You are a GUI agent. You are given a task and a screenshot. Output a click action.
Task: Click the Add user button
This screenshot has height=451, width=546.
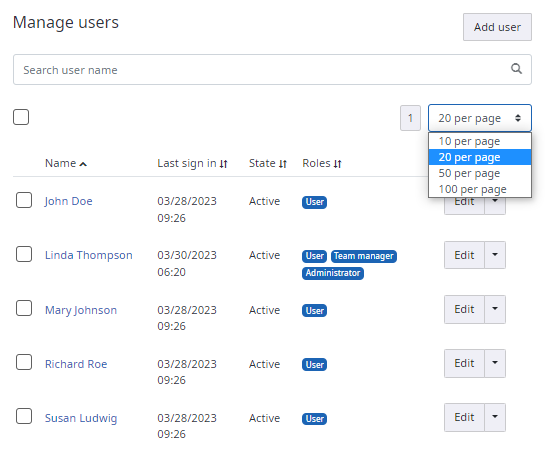tap(497, 27)
